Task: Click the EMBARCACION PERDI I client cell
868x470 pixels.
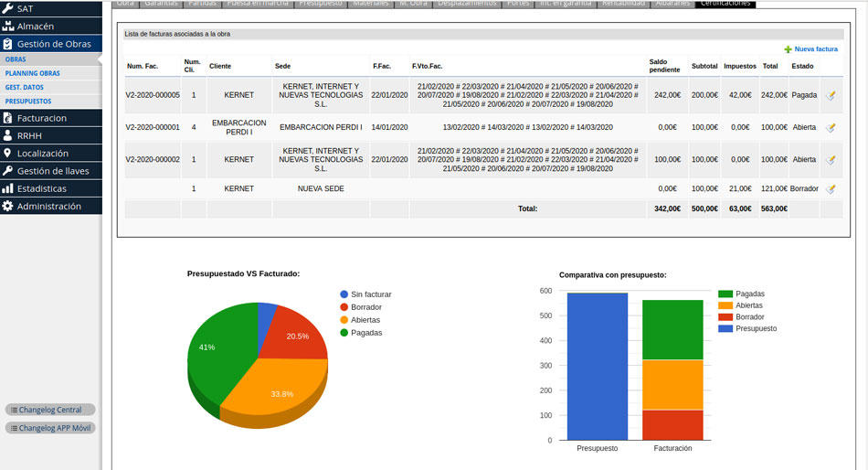Action: click(239, 127)
